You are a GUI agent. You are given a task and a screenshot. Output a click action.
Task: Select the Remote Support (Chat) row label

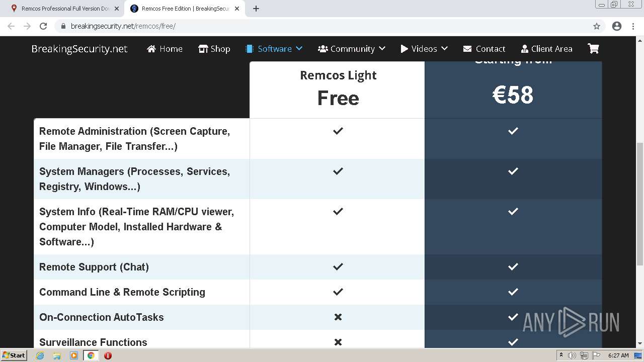click(x=94, y=267)
